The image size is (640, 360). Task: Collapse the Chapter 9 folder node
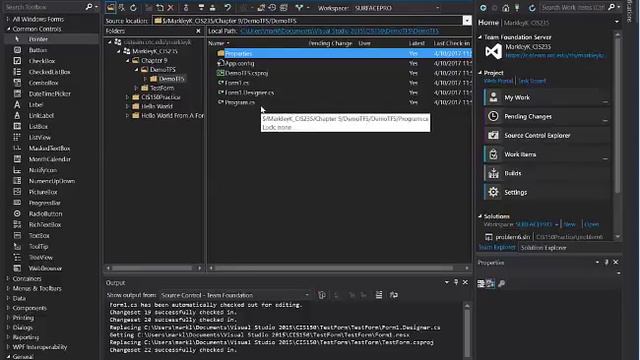click(x=128, y=60)
